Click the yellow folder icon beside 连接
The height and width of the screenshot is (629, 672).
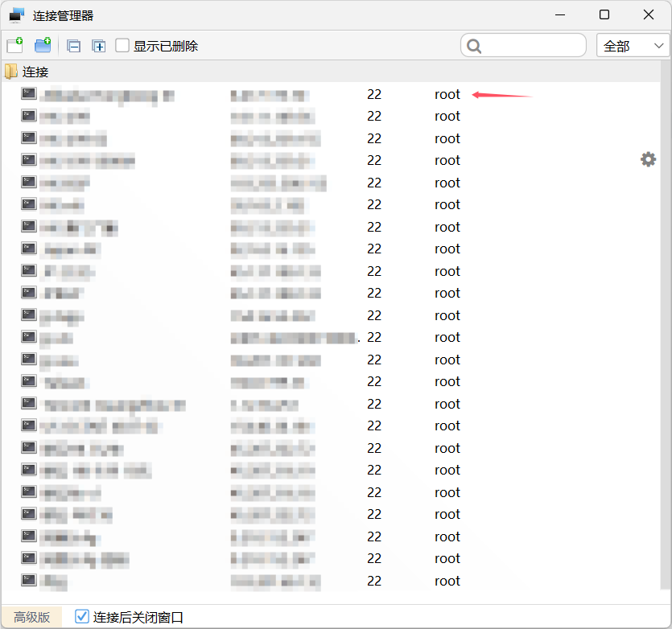(x=11, y=72)
